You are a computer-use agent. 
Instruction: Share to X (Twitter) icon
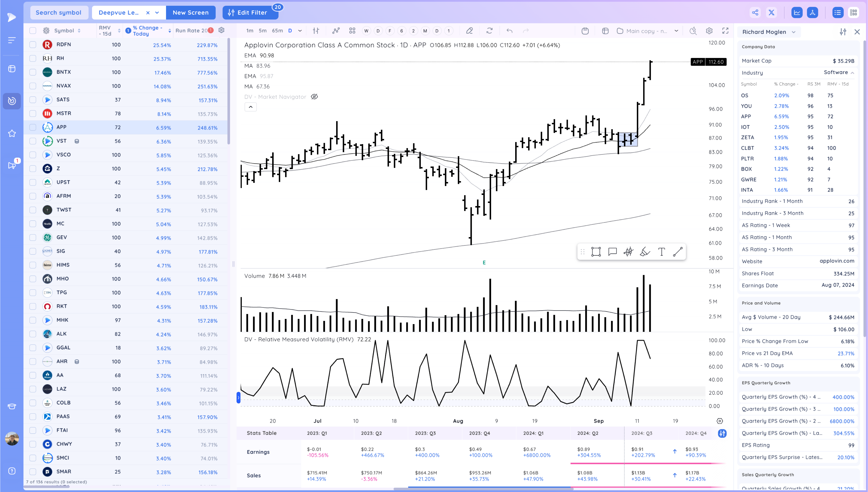[771, 13]
